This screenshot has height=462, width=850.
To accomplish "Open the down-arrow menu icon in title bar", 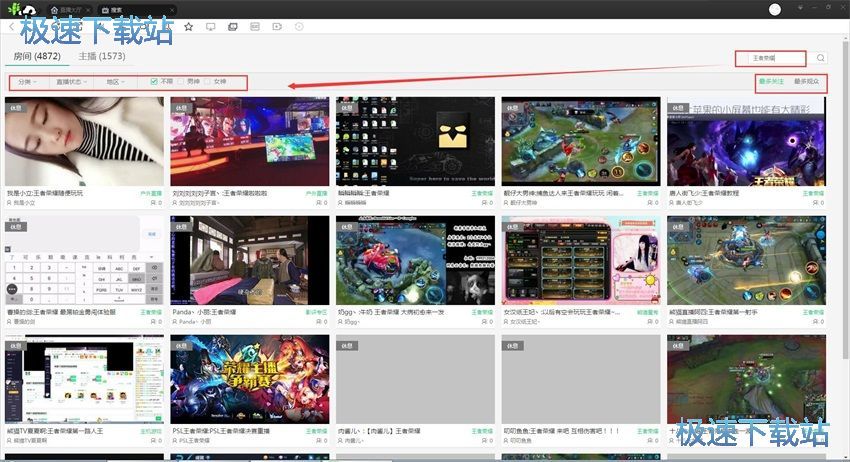I will pyautogui.click(x=801, y=8).
